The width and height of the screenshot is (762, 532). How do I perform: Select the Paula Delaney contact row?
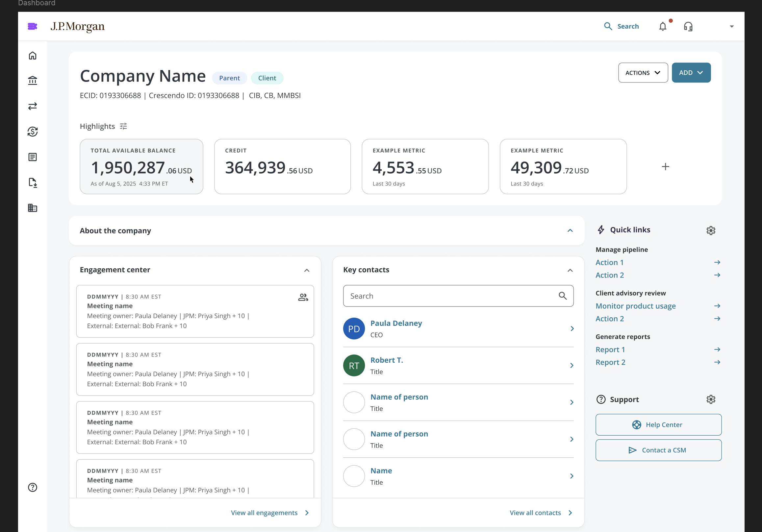pos(458,329)
